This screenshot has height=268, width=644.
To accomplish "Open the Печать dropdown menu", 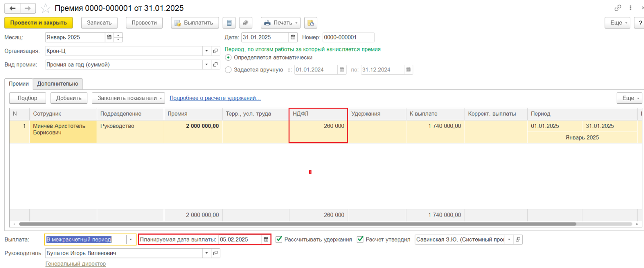I will [281, 23].
